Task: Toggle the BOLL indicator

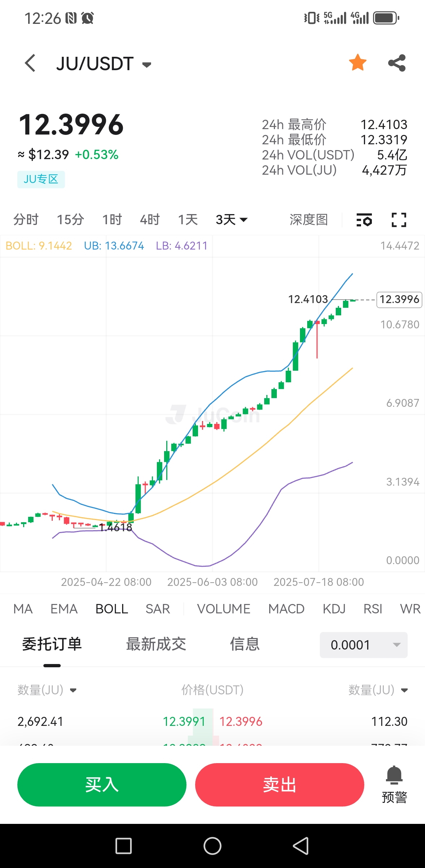Action: pos(112,609)
